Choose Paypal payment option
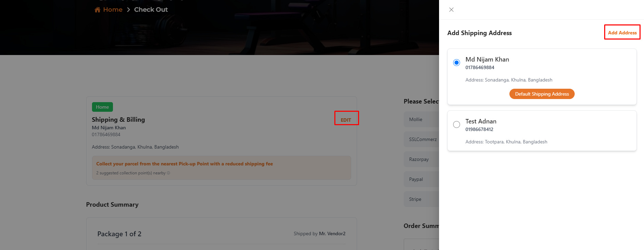The height and width of the screenshot is (250, 644). 421,179
